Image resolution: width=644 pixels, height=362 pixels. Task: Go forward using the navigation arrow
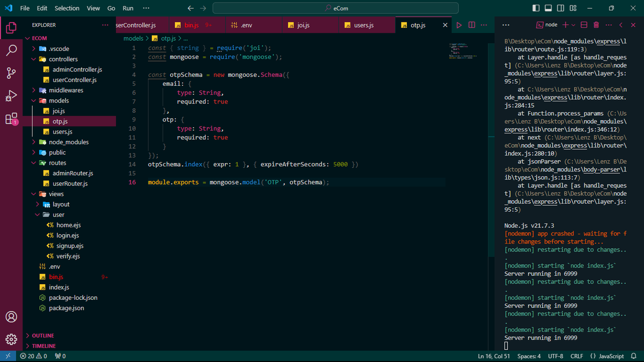203,8
